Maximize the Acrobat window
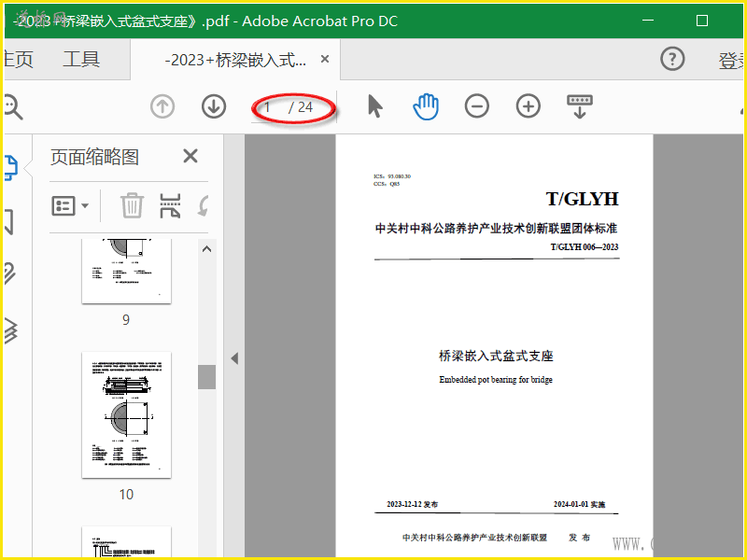The image size is (747, 560). click(x=702, y=21)
